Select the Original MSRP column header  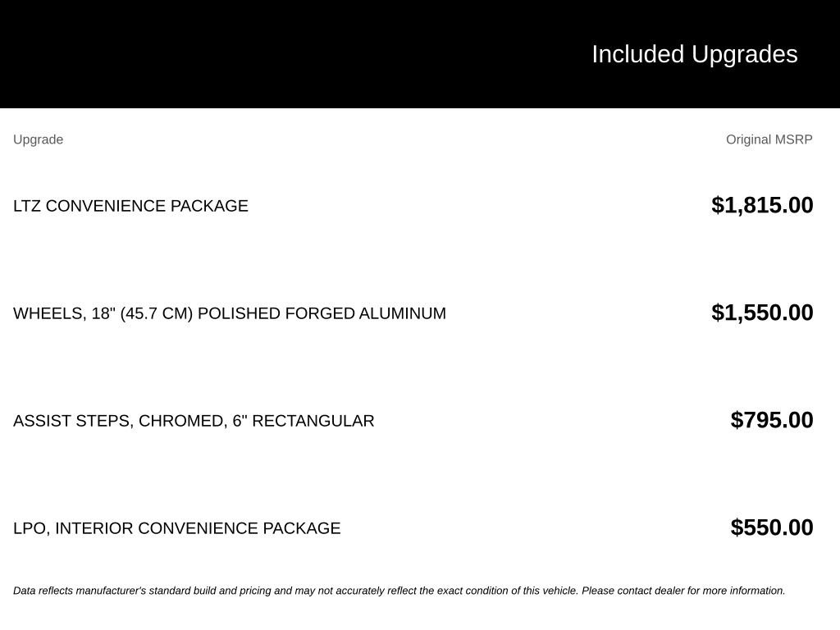769,139
